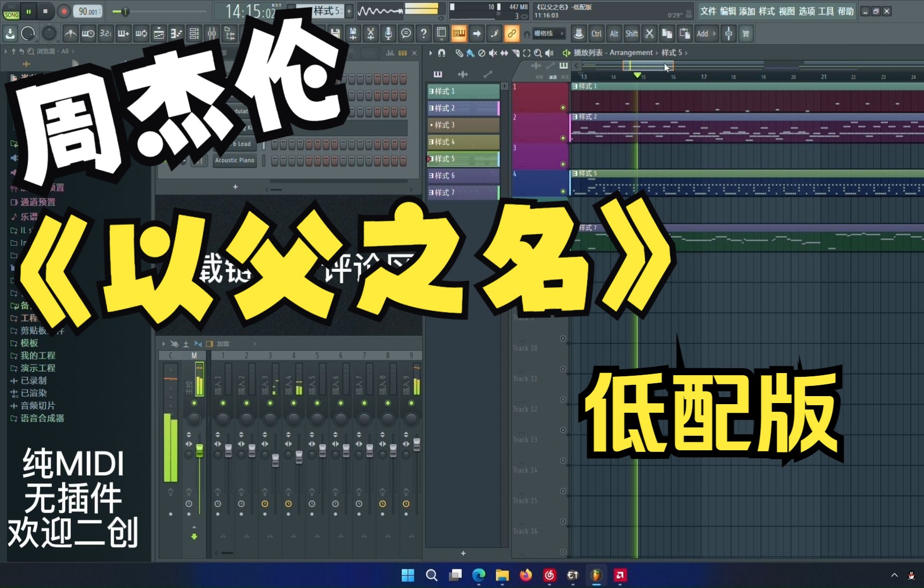Adjust mixer insert 3 volume fader
This screenshot has height=588, width=924.
(275, 460)
